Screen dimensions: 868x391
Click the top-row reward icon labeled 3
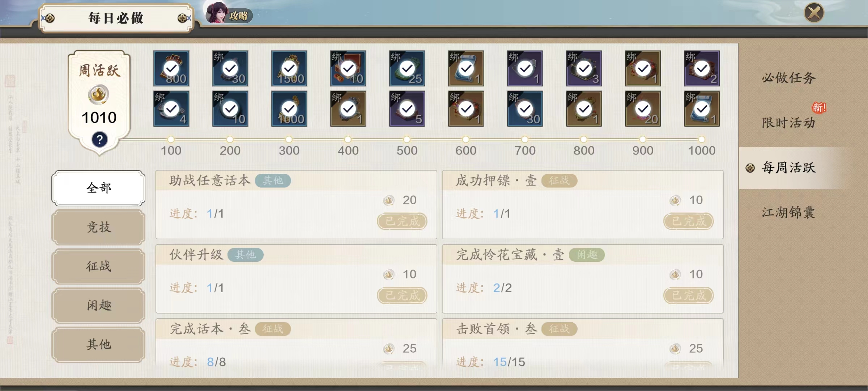pyautogui.click(x=584, y=68)
